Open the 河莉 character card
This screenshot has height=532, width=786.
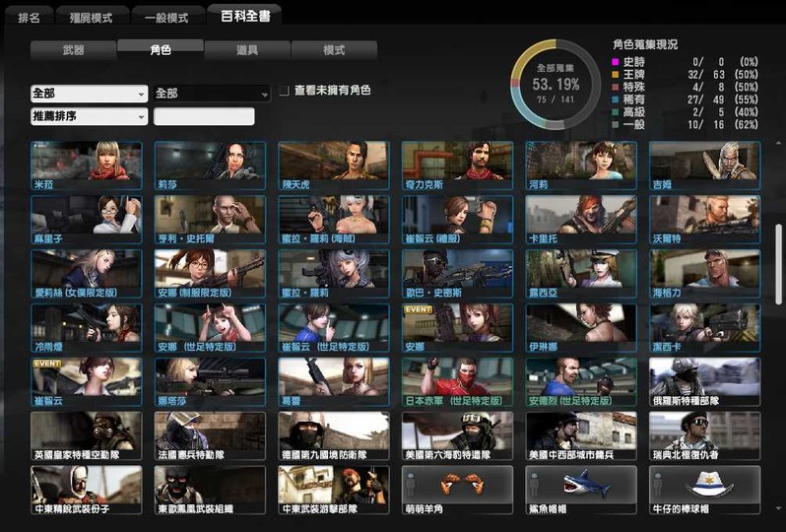(581, 166)
